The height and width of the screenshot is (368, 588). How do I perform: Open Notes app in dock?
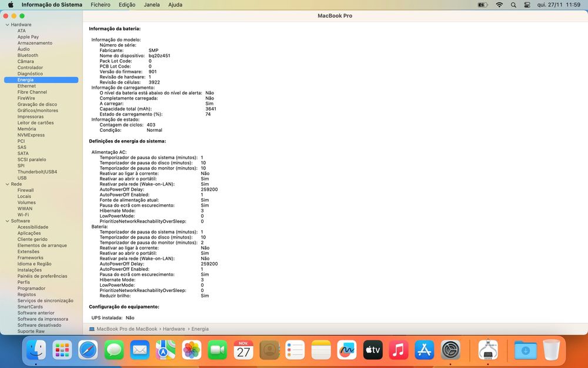coord(321,350)
